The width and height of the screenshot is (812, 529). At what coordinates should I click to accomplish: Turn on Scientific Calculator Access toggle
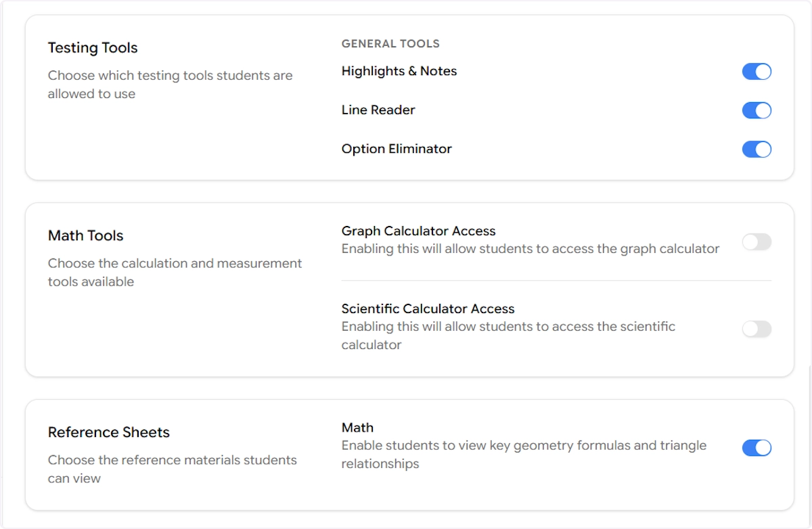click(757, 329)
